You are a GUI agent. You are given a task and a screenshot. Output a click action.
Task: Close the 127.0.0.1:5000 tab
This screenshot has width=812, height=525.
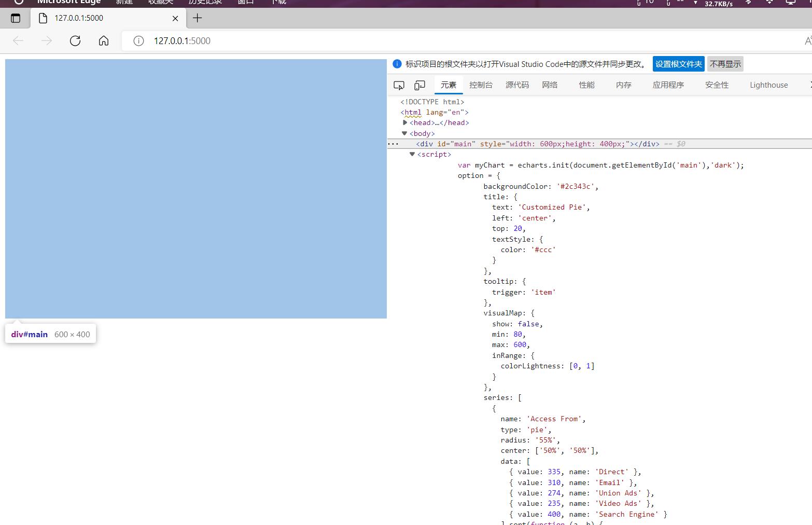(175, 18)
